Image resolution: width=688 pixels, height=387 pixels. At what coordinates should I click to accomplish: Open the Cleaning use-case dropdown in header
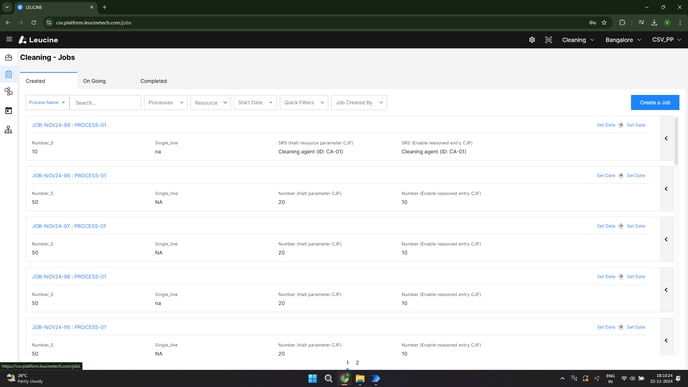[x=578, y=40]
